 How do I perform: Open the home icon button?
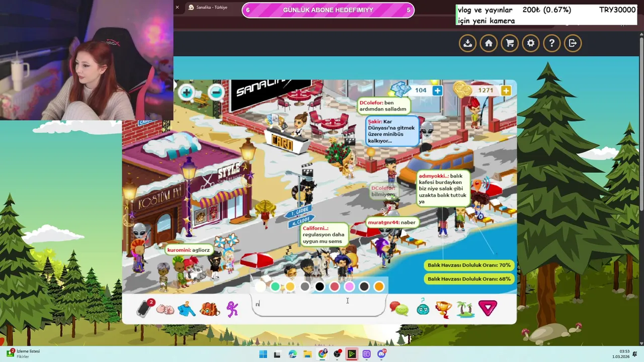pyautogui.click(x=489, y=43)
